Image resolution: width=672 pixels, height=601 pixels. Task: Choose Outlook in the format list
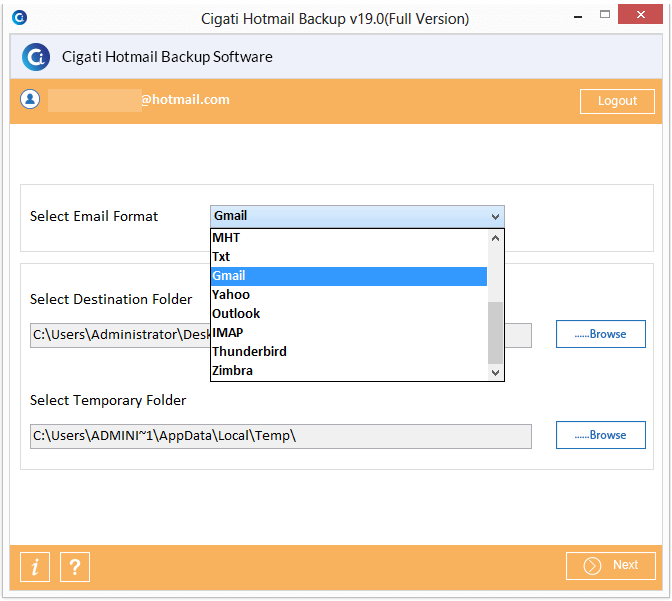[x=349, y=314]
